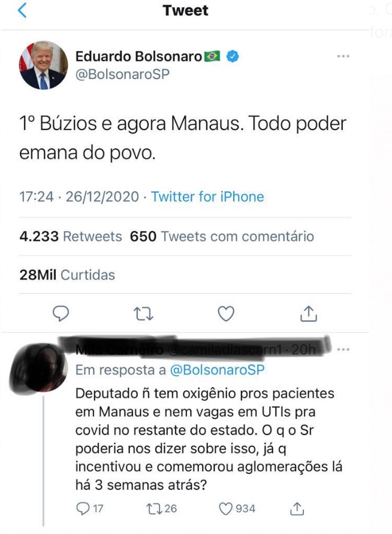View the 650 Tweets com comentário
392x534 pixels.
(222, 236)
